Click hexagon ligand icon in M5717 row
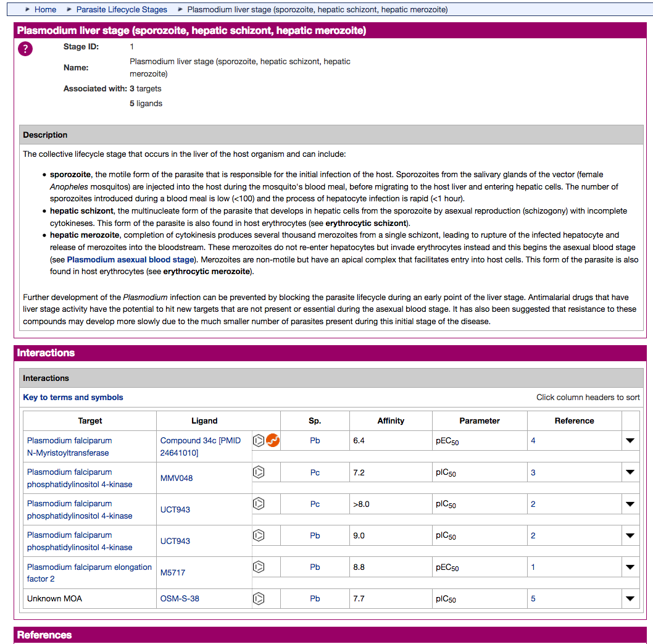This screenshot has height=644, width=653. pyautogui.click(x=259, y=567)
